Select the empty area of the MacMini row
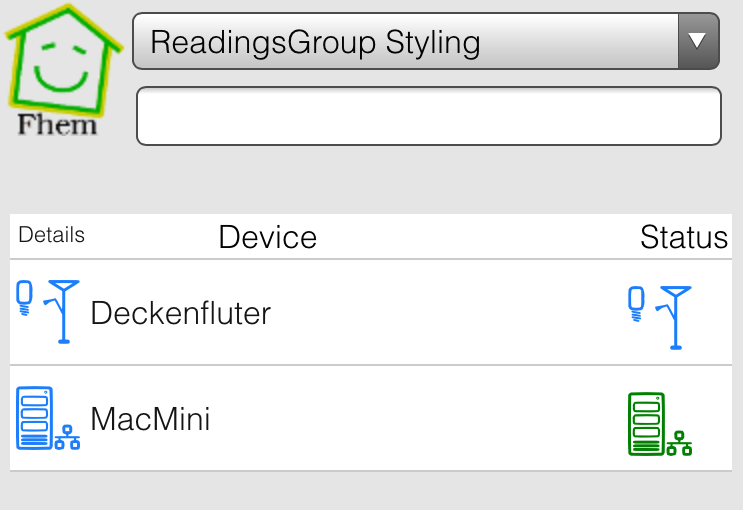Viewport: 743px width, 510px height. click(x=417, y=419)
